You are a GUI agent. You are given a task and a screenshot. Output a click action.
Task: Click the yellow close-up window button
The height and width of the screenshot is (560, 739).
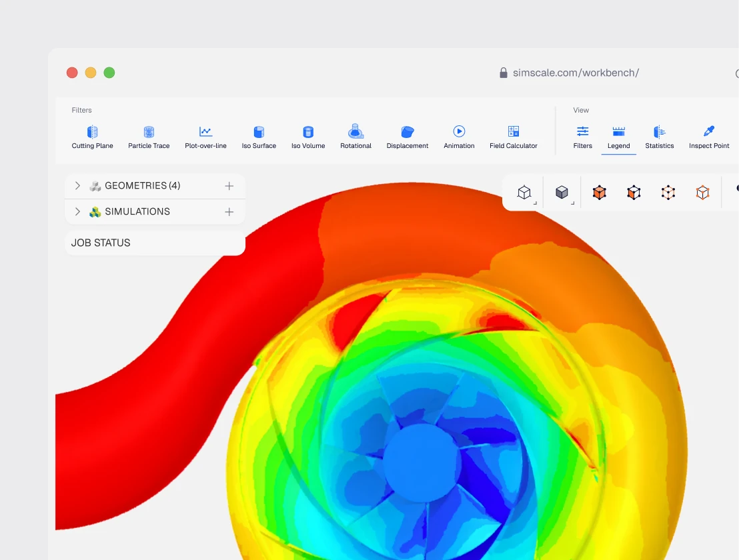point(91,73)
